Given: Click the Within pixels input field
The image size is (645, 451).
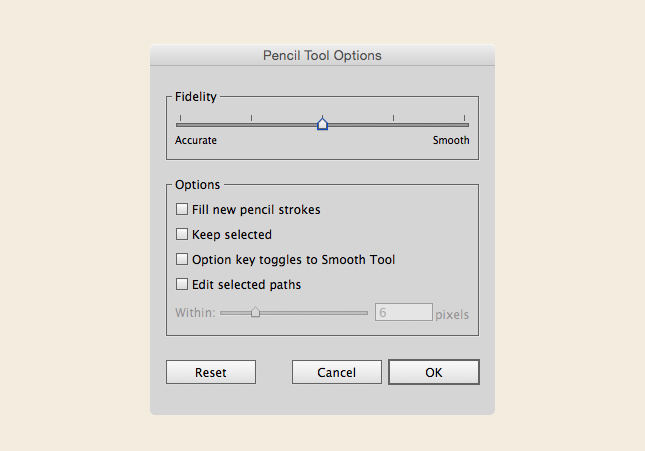Looking at the screenshot, I should tap(404, 312).
